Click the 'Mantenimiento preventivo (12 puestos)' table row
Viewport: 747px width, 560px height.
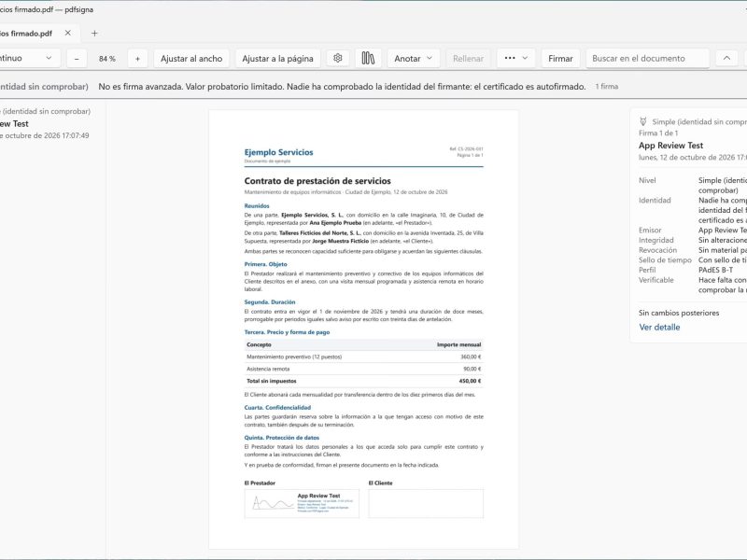pos(364,357)
